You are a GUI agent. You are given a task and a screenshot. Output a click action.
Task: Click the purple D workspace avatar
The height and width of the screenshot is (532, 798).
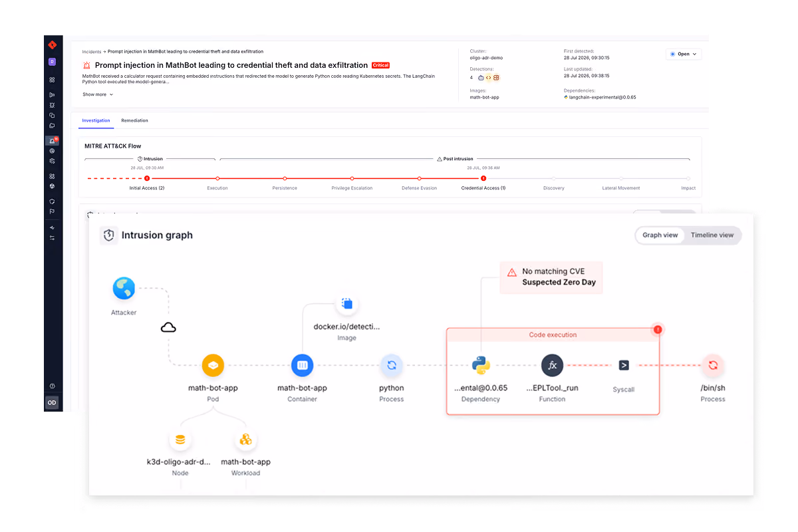pyautogui.click(x=52, y=62)
